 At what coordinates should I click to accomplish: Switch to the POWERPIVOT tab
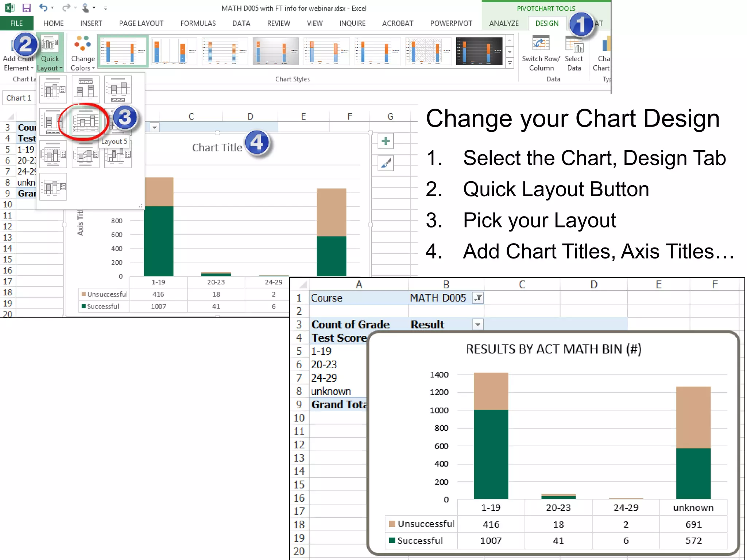[451, 23]
